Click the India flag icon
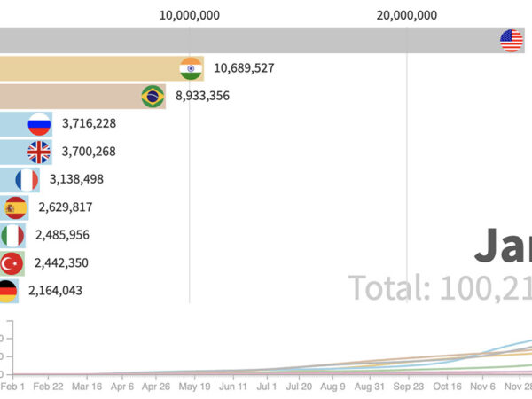 coord(191,68)
